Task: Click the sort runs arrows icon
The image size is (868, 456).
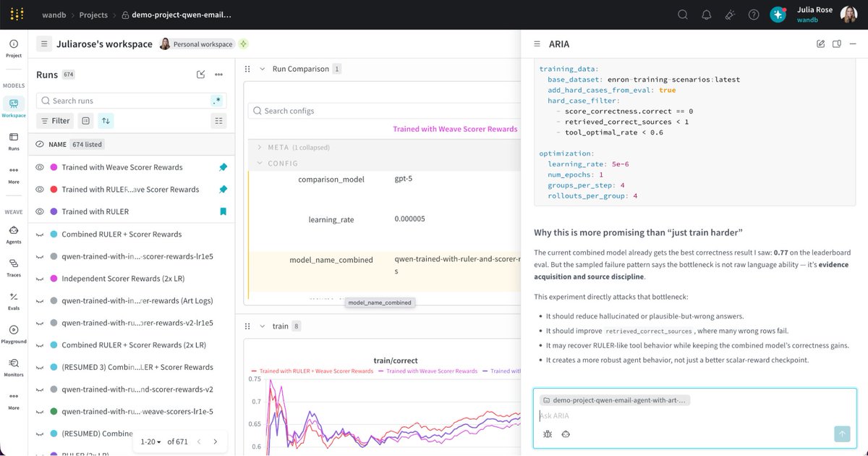Action: coord(106,121)
